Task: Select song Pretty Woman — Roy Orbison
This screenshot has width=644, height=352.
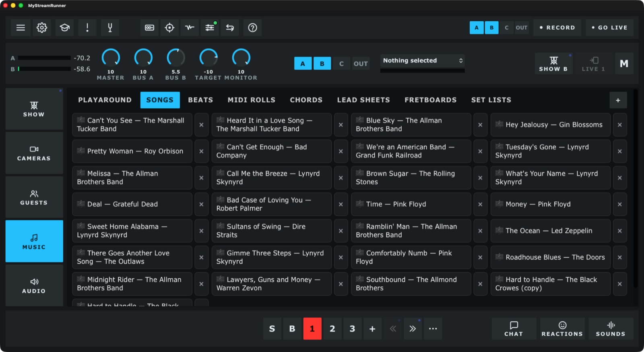Action: coord(132,151)
